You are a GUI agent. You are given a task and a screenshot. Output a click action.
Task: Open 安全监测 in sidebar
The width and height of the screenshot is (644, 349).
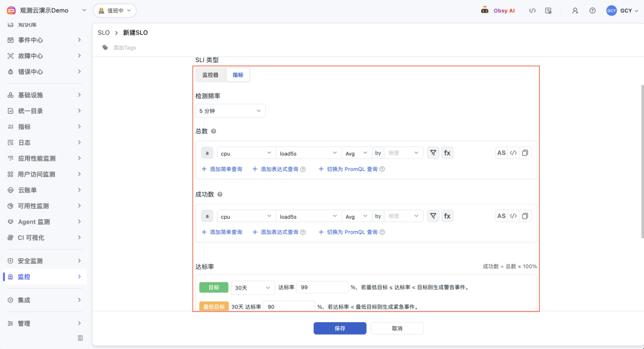click(44, 261)
